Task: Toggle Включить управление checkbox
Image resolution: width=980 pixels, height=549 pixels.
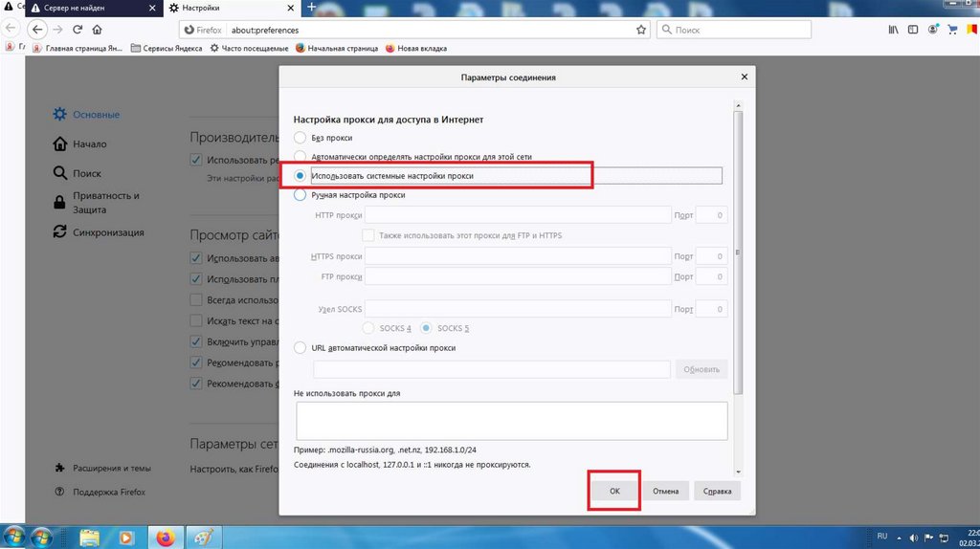Action: point(196,341)
